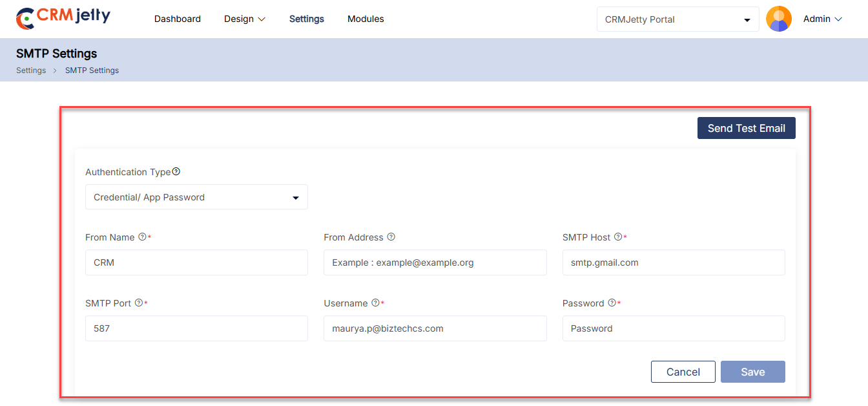The image size is (868, 406).
Task: Focus the From Address input field
Action: 435,262
